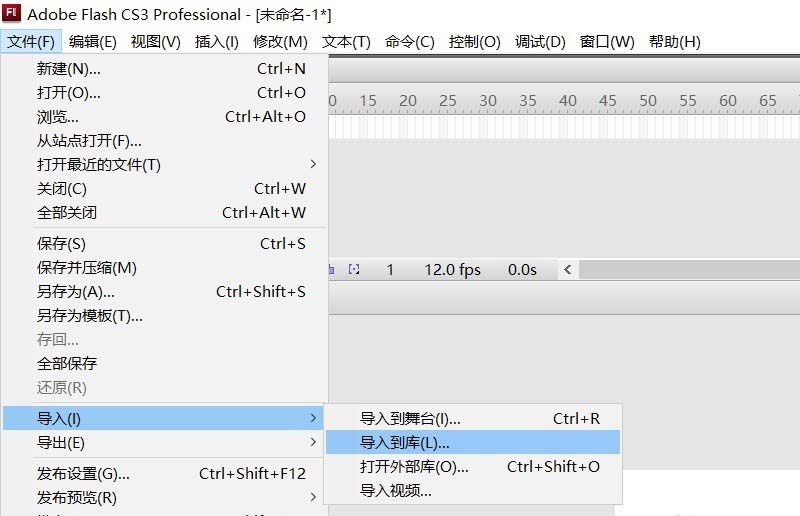800x516 pixels.
Task: Choose 导入到舞台(I)... from submenu
Action: 473,419
